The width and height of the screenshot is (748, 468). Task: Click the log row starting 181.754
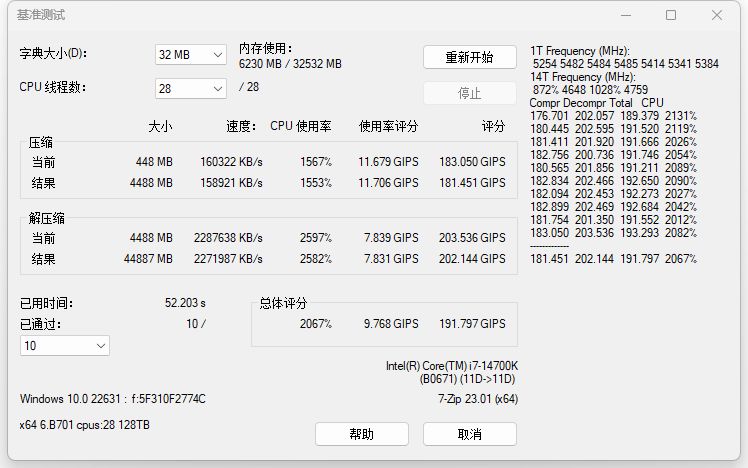pyautogui.click(x=613, y=220)
